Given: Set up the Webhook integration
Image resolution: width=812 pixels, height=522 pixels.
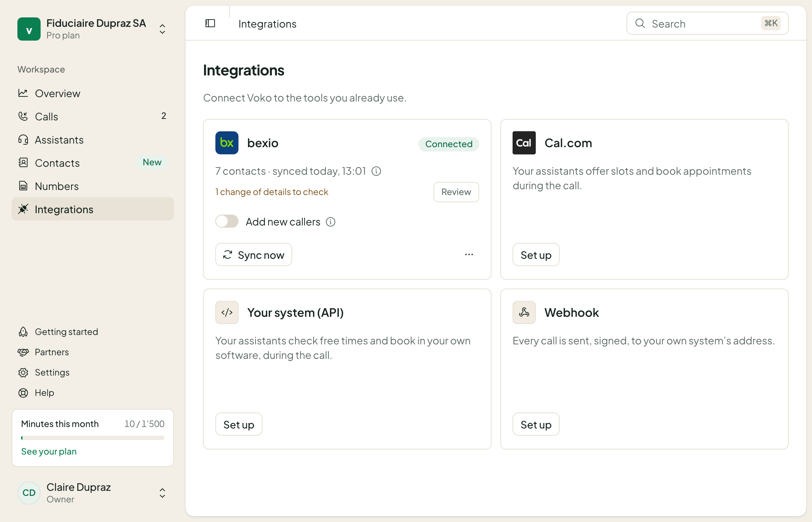Looking at the screenshot, I should coord(536,424).
